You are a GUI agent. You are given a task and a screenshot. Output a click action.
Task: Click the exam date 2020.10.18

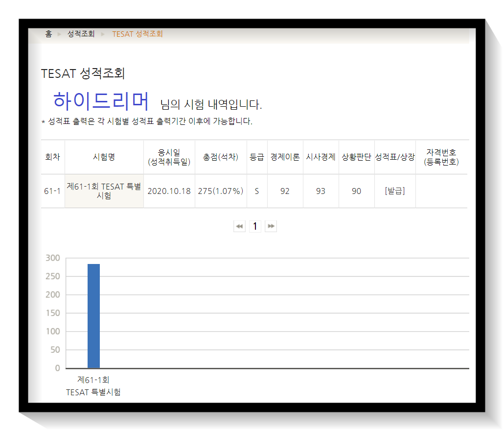point(169,191)
